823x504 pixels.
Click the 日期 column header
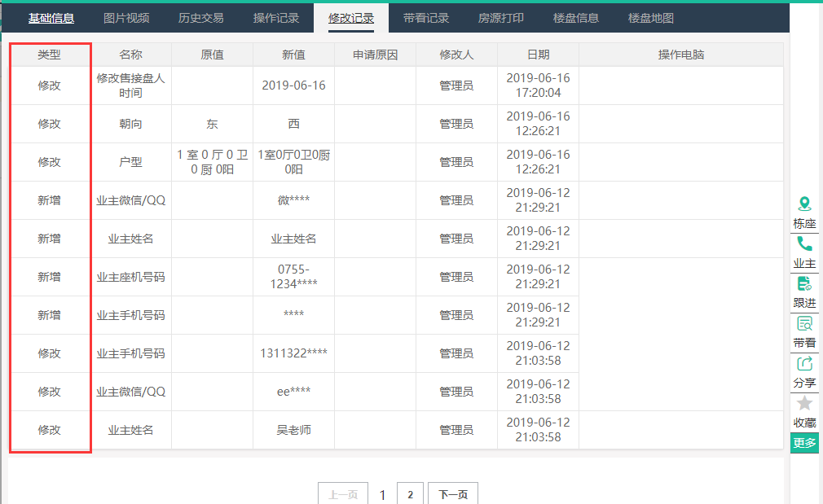click(x=538, y=55)
